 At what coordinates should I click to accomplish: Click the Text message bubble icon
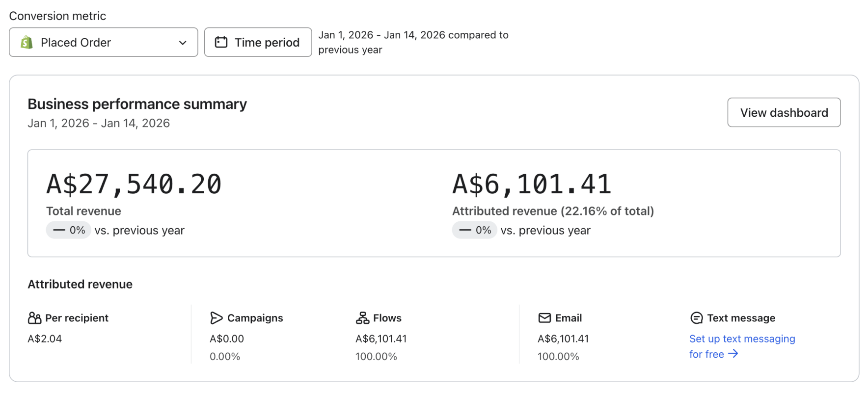click(696, 318)
